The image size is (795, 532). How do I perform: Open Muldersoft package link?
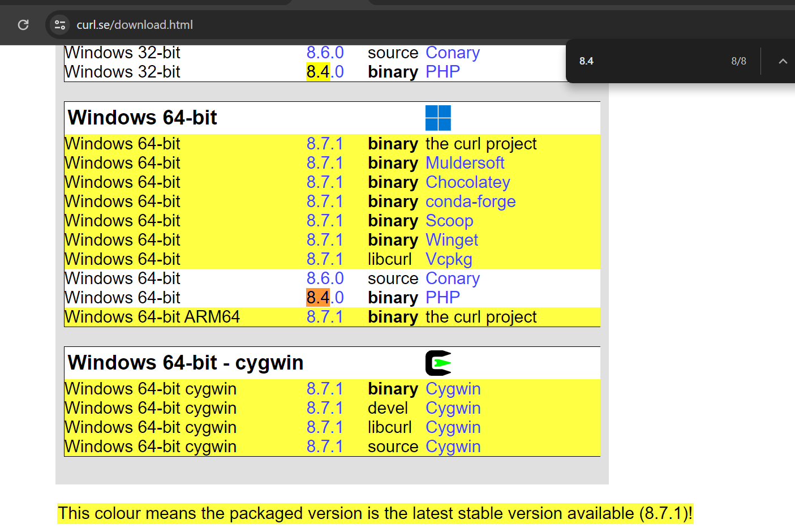pos(465,163)
